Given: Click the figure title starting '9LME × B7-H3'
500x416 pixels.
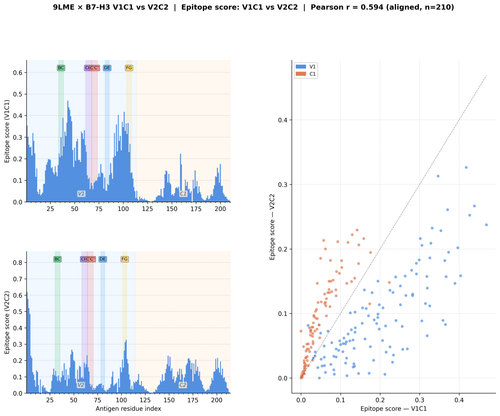Looking at the screenshot, I should point(253,7).
